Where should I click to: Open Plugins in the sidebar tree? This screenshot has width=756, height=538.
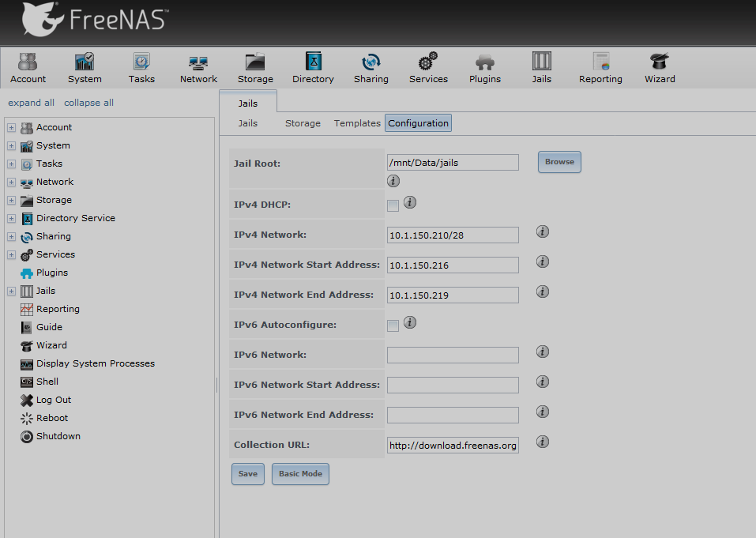[x=44, y=273]
